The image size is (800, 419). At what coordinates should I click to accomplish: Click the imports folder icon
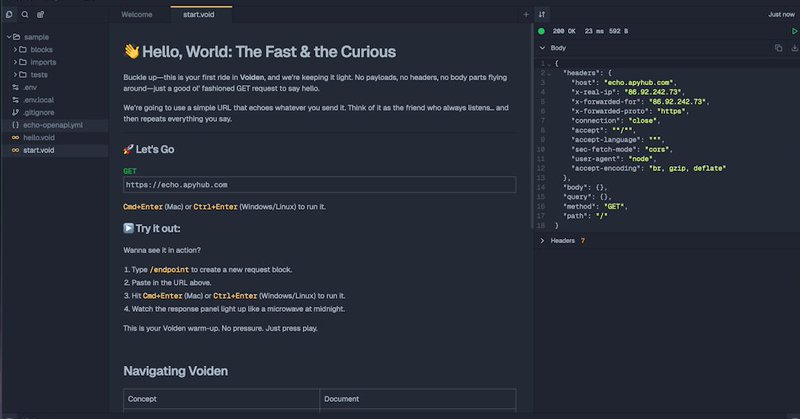[23, 62]
